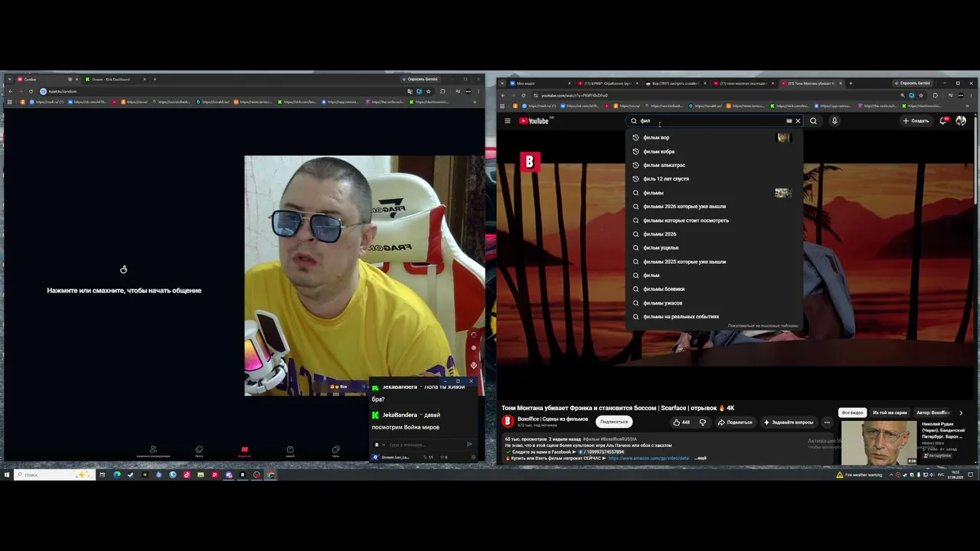Open the on-screen keyboard in YouTube search

[x=789, y=121]
